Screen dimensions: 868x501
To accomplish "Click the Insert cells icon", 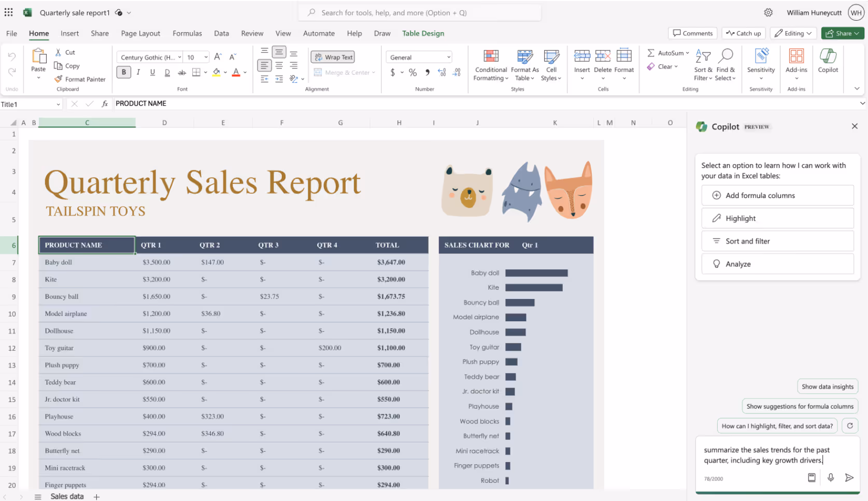I will coord(582,56).
